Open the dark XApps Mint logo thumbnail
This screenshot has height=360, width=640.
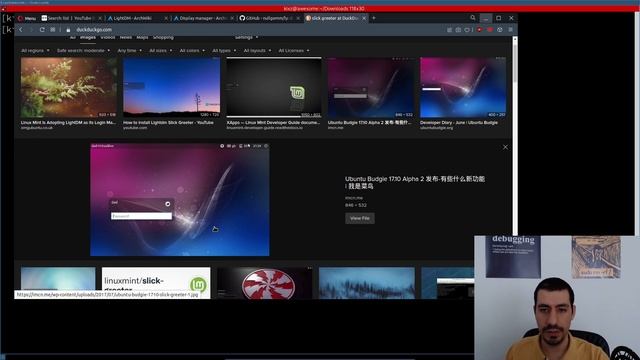(x=274, y=87)
